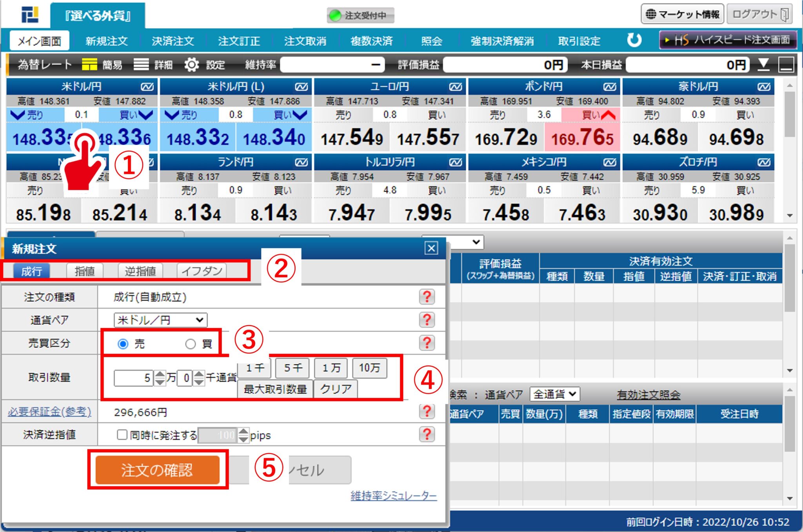
Task: Check 同時に発注する checkbox
Action: 122,434
